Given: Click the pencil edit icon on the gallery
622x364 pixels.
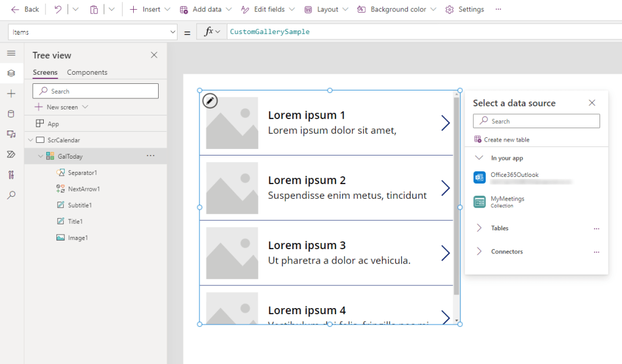Looking at the screenshot, I should pyautogui.click(x=209, y=100).
